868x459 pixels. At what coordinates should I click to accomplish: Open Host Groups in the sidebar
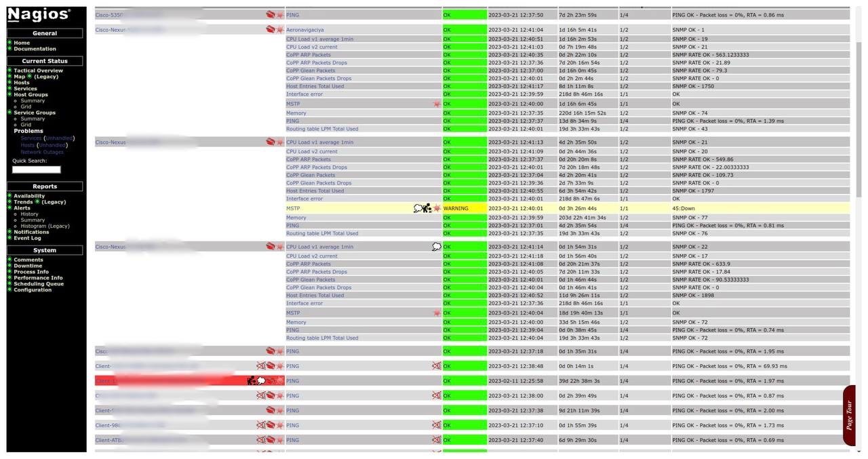(x=31, y=95)
